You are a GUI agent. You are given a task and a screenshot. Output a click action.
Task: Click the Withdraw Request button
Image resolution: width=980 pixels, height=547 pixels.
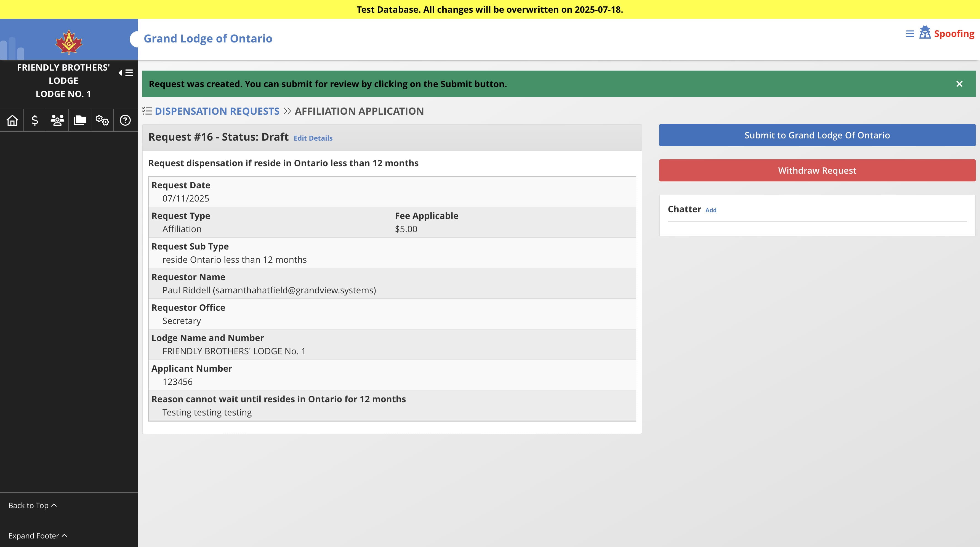coord(817,171)
